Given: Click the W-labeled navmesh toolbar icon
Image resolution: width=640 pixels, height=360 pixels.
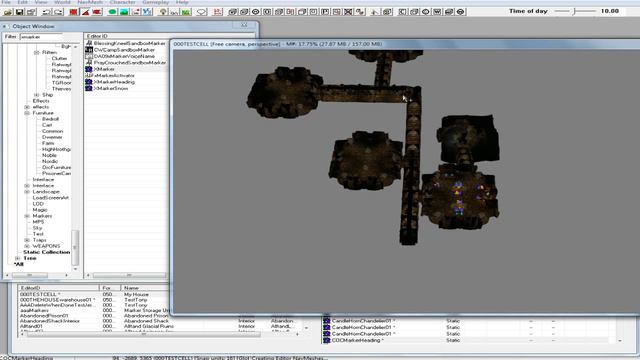Looking at the screenshot, I should [437, 12].
